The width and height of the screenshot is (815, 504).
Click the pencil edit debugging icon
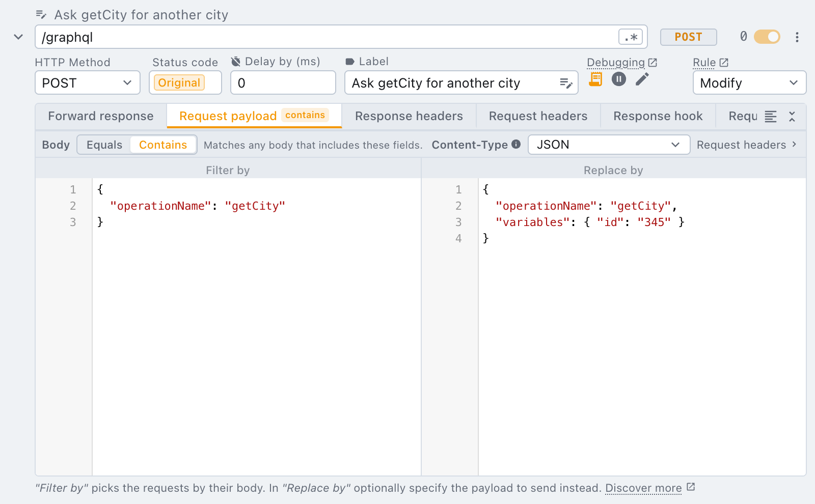click(642, 79)
